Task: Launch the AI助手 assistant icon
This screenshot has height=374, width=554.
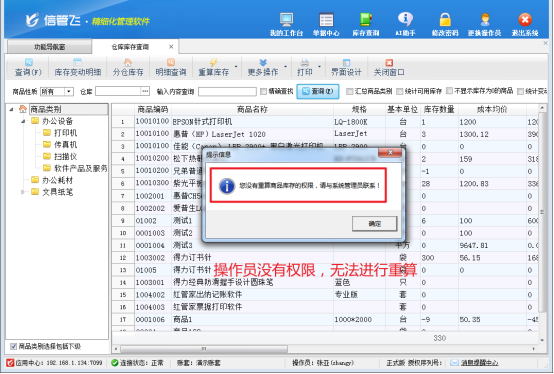Action: (x=405, y=24)
